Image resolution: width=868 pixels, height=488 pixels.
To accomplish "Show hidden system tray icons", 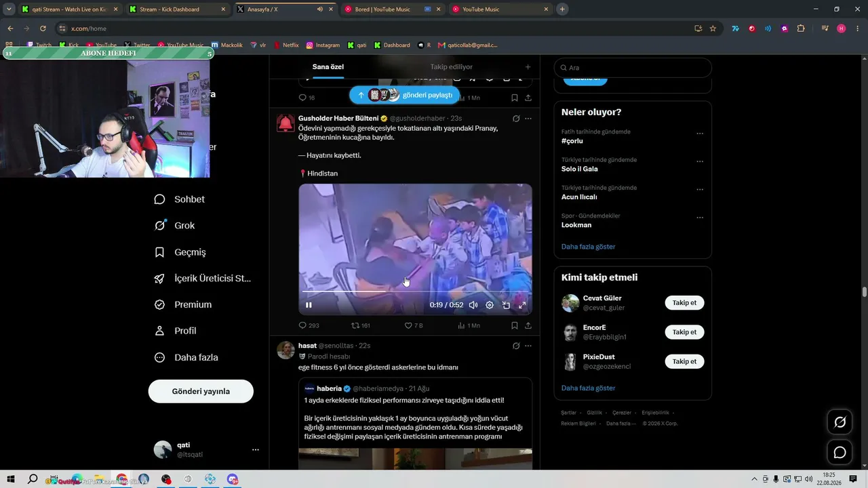I will click(754, 479).
